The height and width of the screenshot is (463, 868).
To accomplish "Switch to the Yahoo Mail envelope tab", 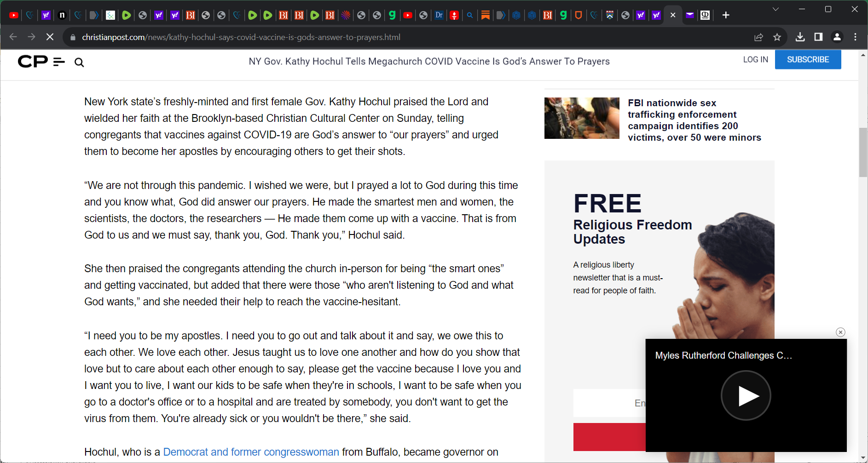I will point(689,15).
